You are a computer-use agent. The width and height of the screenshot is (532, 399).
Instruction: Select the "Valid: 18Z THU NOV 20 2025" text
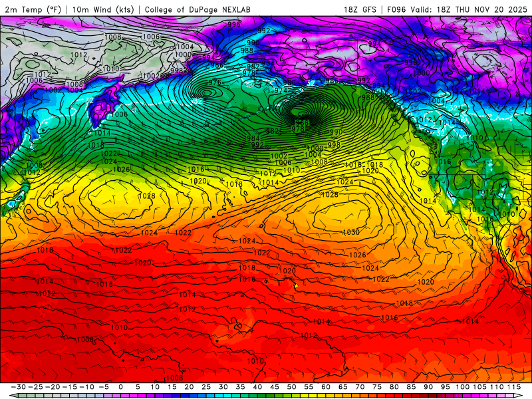pyautogui.click(x=469, y=9)
